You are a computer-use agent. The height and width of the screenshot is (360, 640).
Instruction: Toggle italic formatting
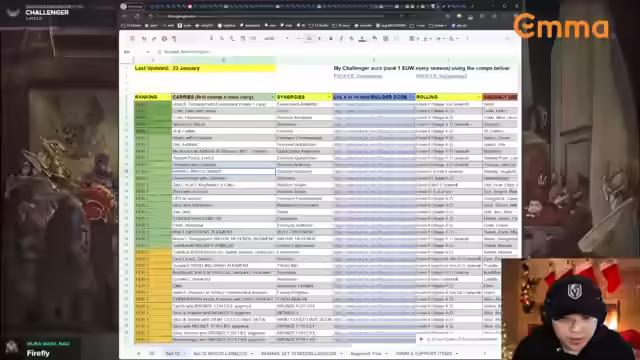pyautogui.click(x=341, y=38)
